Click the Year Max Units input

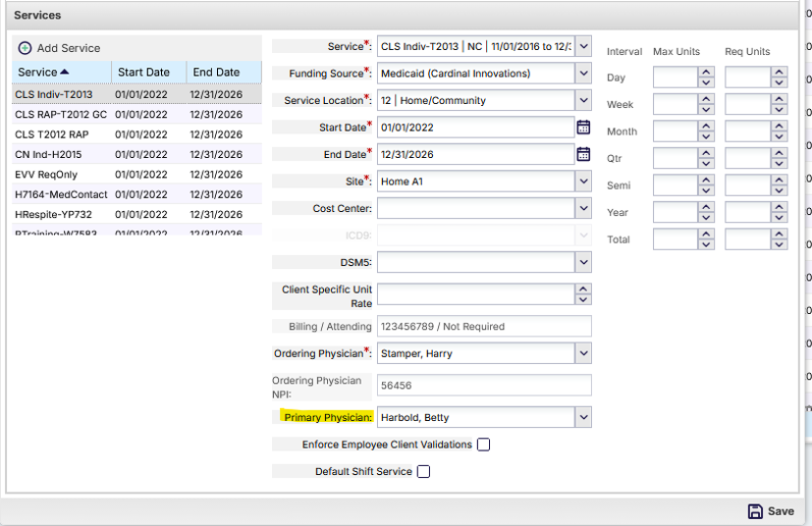tap(676, 212)
